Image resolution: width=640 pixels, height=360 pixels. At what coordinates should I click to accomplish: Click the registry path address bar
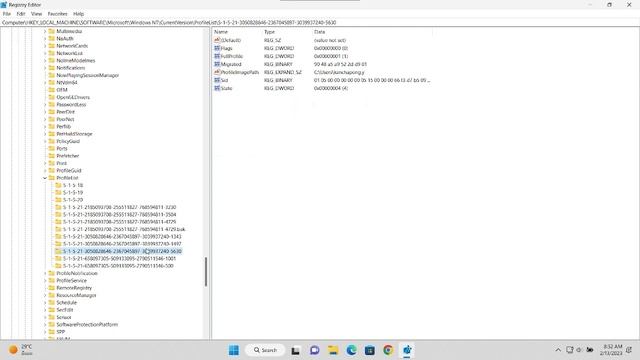tap(320, 22)
